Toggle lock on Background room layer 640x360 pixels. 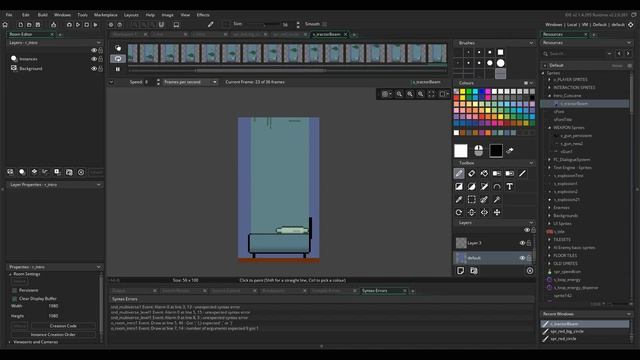coord(100,69)
